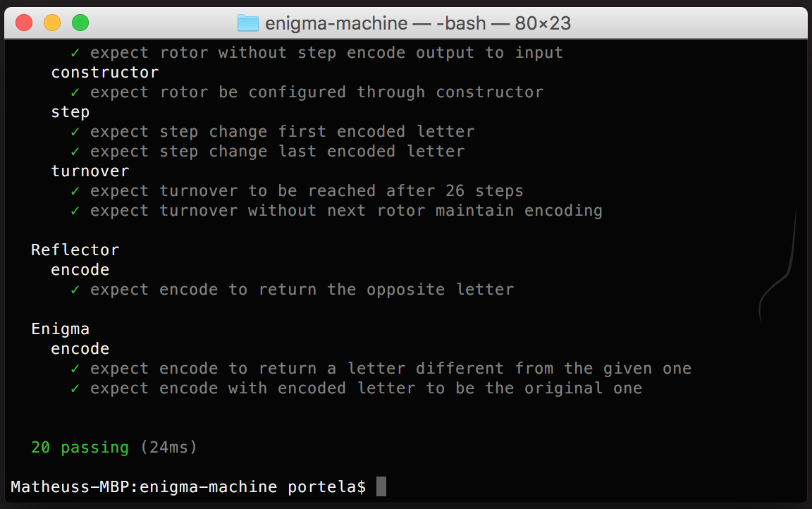The width and height of the screenshot is (812, 509).
Task: Minimize the terminal using yellow button
Action: pyautogui.click(x=52, y=23)
